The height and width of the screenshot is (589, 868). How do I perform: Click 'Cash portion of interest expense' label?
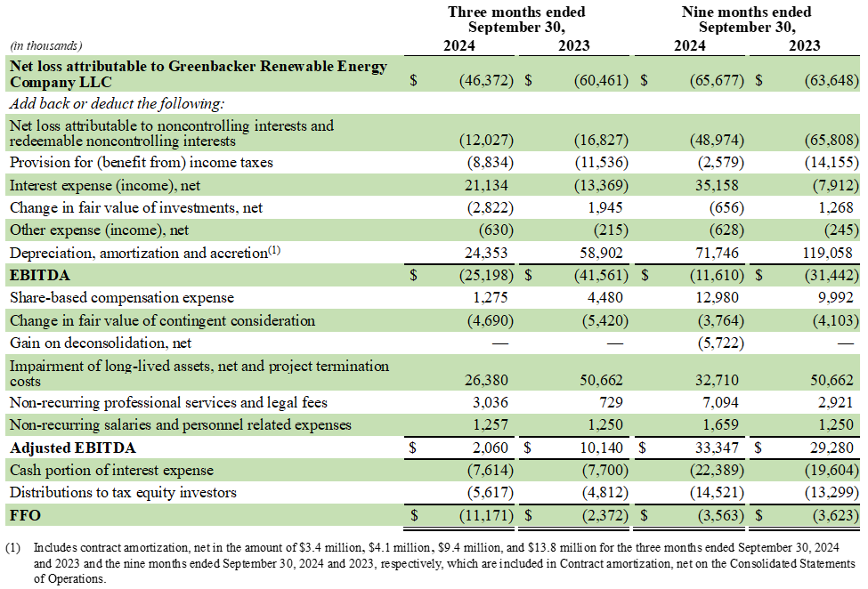(x=111, y=470)
